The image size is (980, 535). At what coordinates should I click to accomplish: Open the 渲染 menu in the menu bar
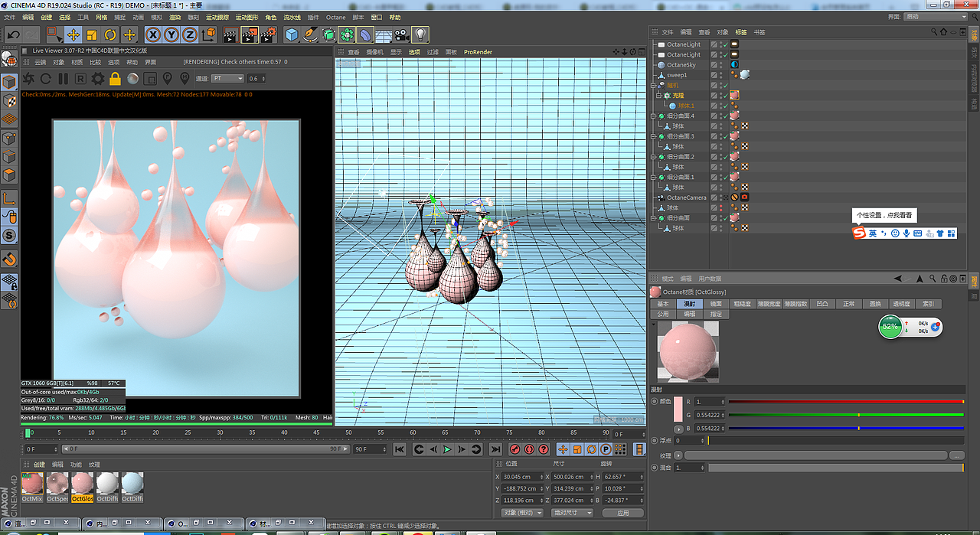click(x=175, y=17)
